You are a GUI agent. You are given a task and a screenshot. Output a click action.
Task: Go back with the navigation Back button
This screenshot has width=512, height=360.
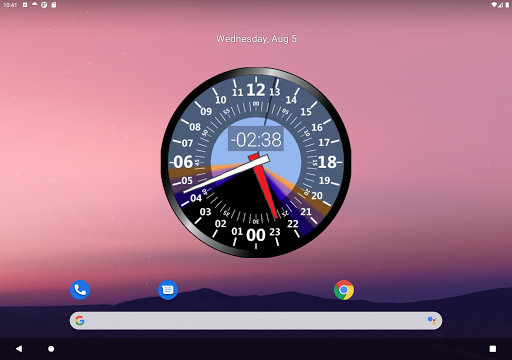click(x=19, y=349)
